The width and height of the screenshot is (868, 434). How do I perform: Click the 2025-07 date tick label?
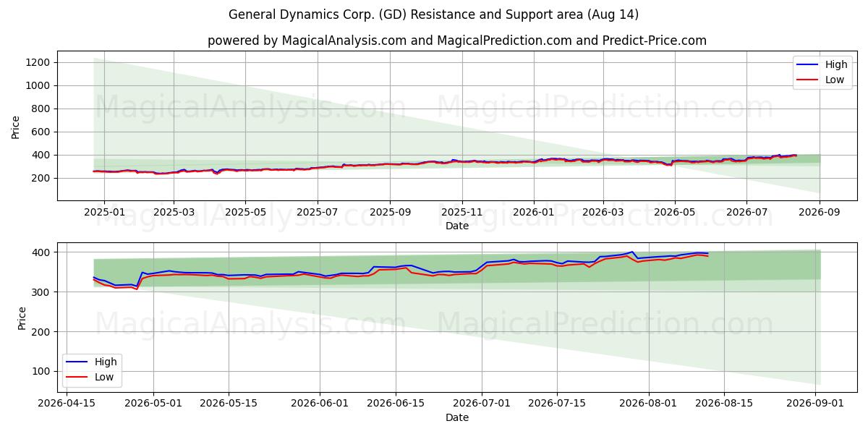pyautogui.click(x=318, y=213)
